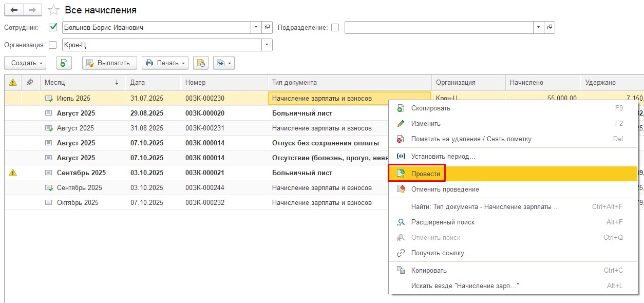Click the open button beside Сотрудник field
Viewport: 644px width, 303px height.
pyautogui.click(x=267, y=27)
